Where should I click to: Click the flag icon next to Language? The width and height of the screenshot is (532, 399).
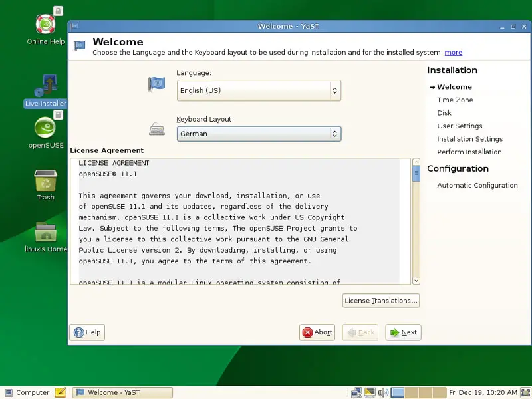coord(156,84)
